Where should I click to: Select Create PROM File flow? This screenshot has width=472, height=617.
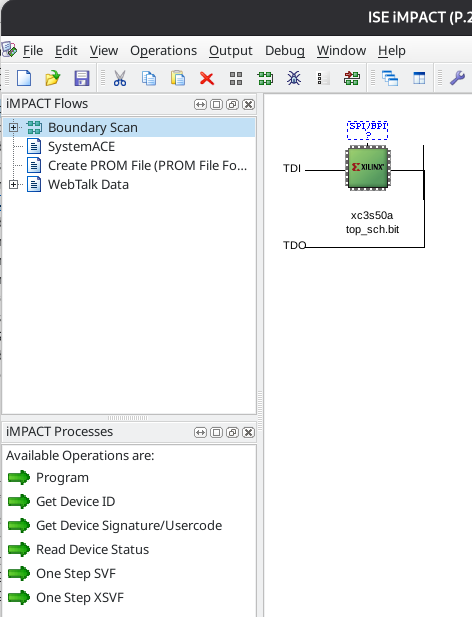(148, 165)
